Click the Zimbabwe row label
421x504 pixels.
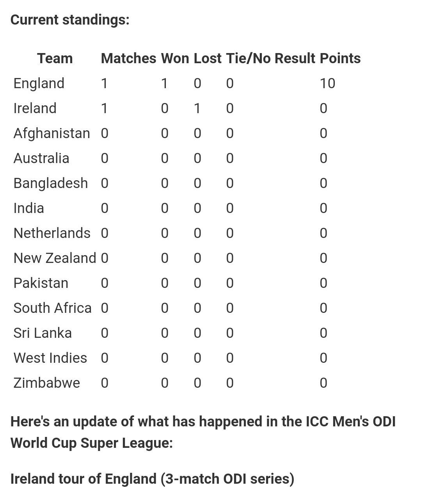coord(46,383)
